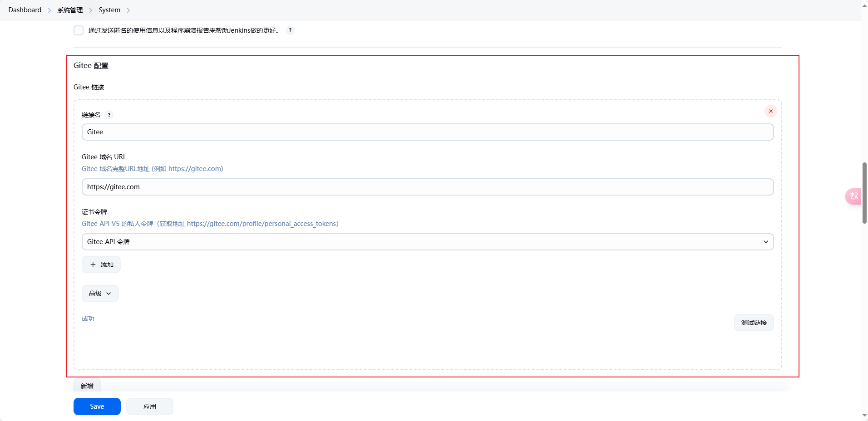The width and height of the screenshot is (868, 421).
Task: Click the Gitee 域名 URL label
Action: coord(104,157)
